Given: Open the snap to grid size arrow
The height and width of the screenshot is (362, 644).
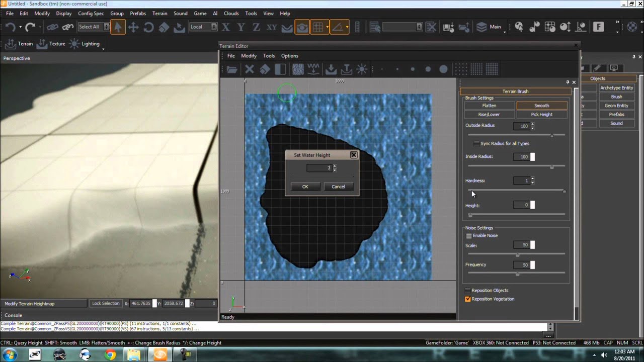Looking at the screenshot, I should pos(327,27).
